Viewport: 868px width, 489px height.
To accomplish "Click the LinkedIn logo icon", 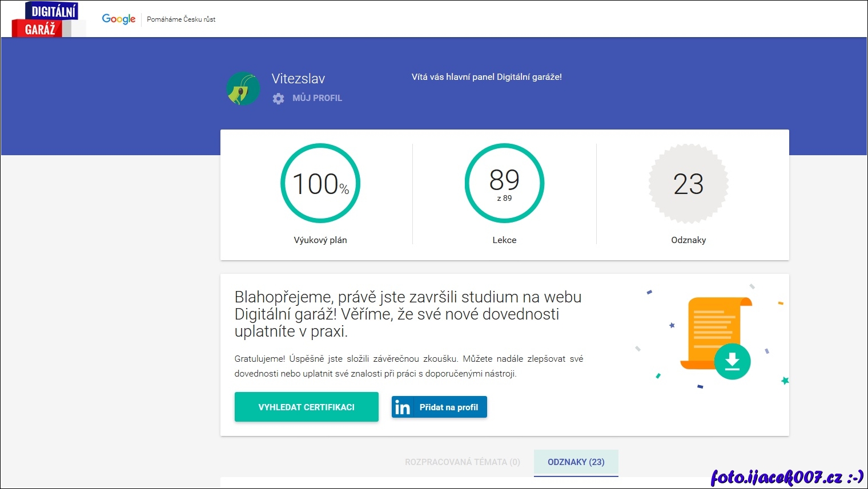I will coord(403,407).
